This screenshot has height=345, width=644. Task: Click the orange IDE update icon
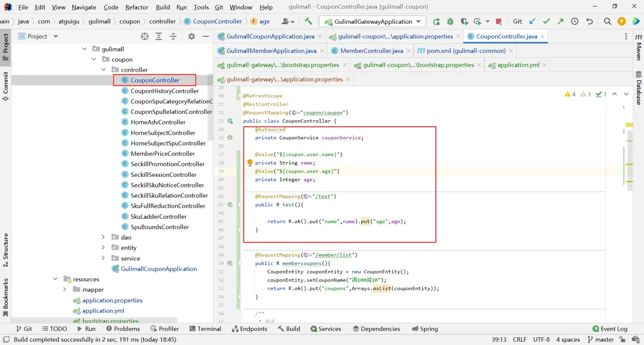coord(621,21)
